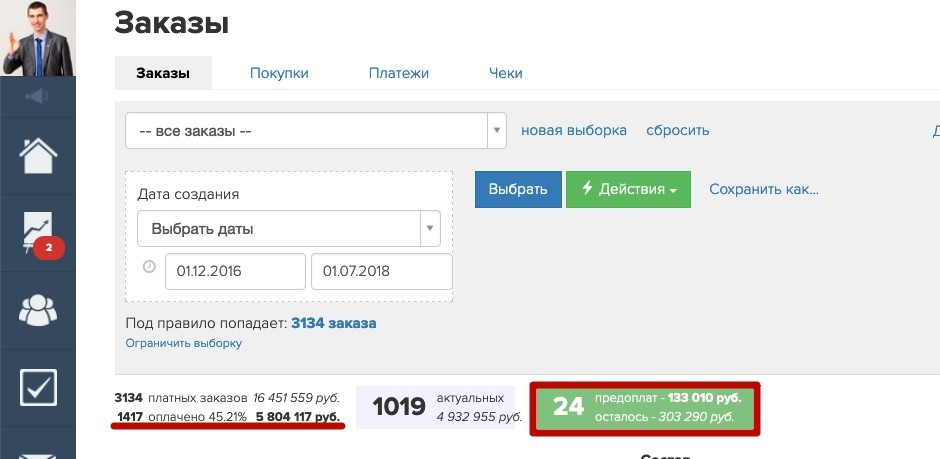Click the "сбросить" link
The height and width of the screenshot is (459, 940).
pyautogui.click(x=677, y=130)
